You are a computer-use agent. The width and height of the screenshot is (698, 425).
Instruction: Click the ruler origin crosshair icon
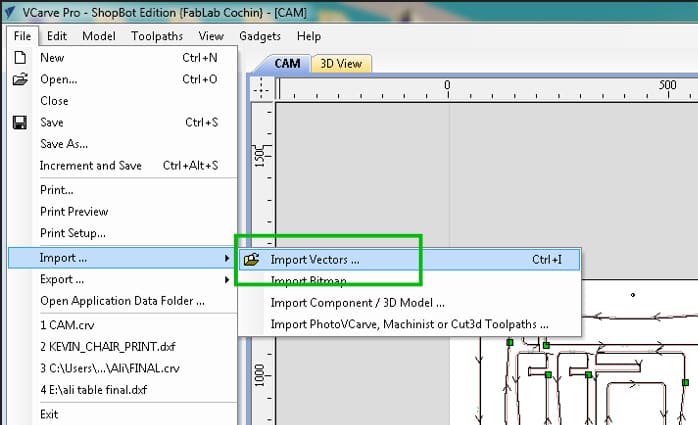pyautogui.click(x=261, y=88)
